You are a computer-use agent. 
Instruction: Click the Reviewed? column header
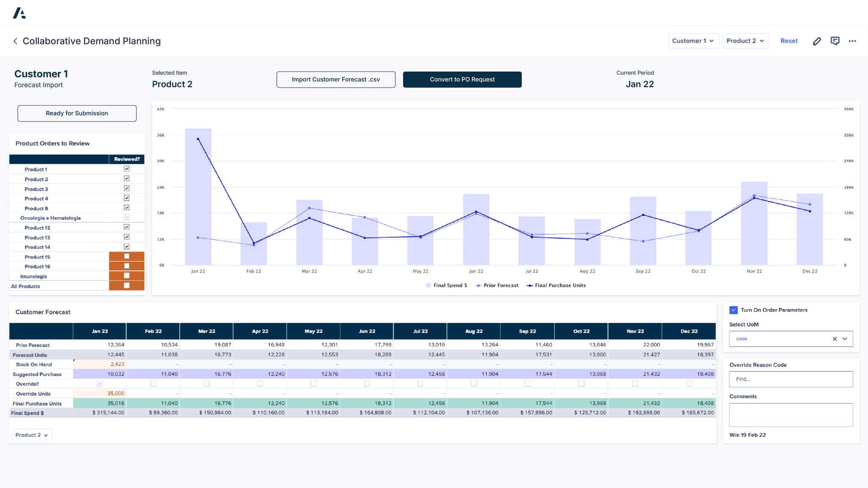(127, 159)
